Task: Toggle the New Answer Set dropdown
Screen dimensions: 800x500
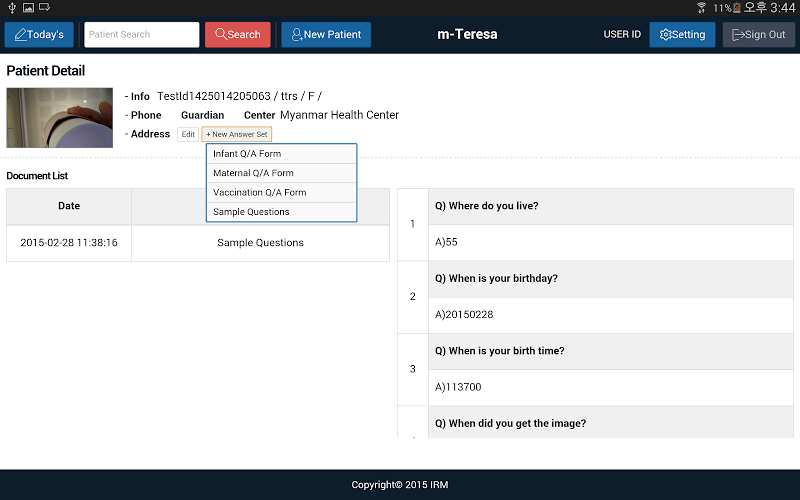Action: coord(236,134)
